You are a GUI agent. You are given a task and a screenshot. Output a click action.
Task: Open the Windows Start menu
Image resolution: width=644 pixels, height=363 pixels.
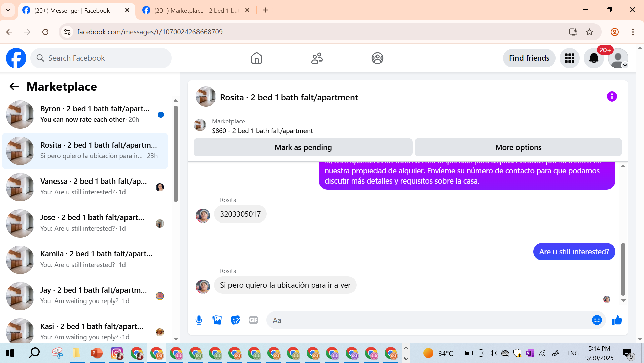[10, 353]
